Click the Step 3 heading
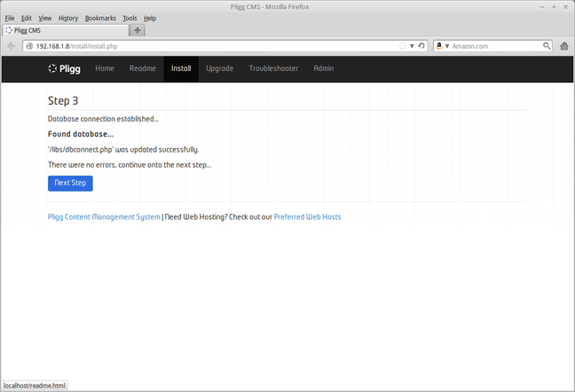The image size is (575, 392). coord(63,101)
